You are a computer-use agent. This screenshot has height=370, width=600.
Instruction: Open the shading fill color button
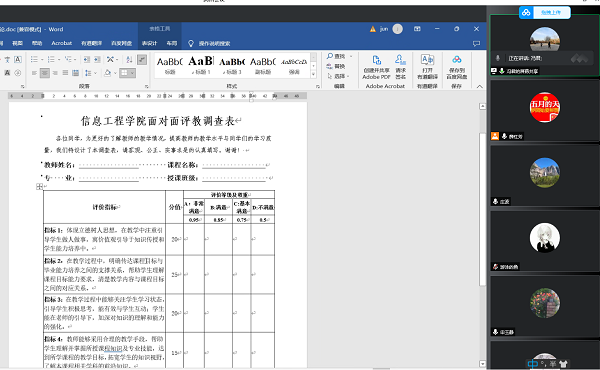coord(108,73)
